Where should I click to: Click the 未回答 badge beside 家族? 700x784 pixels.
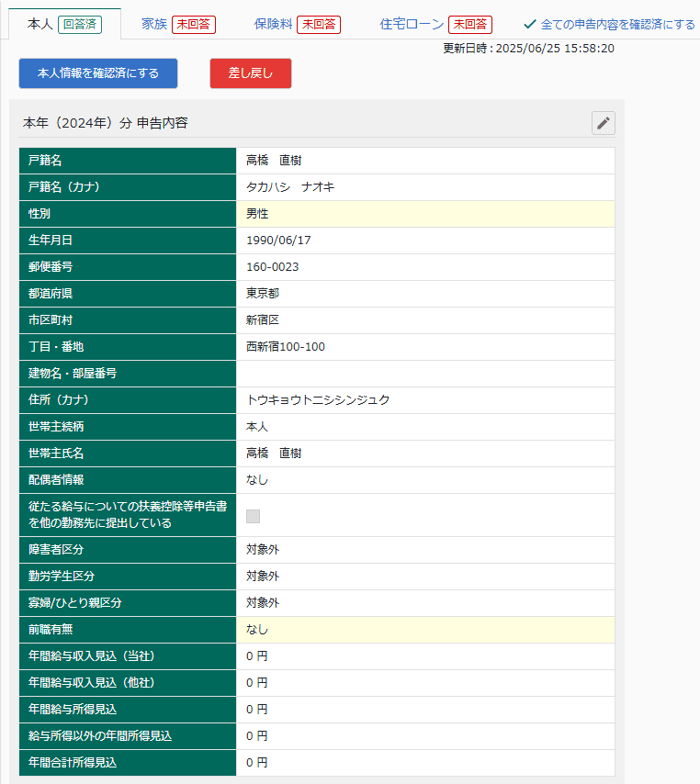[194, 25]
